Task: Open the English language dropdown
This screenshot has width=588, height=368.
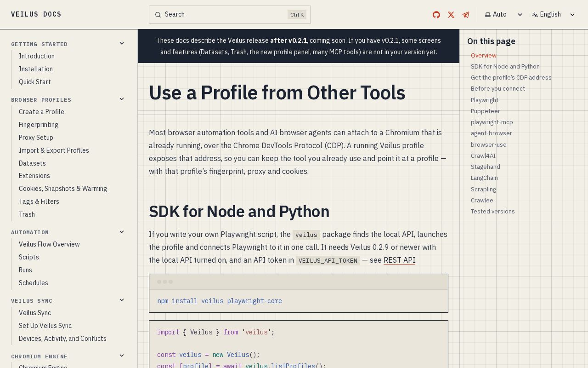Action: pyautogui.click(x=554, y=15)
